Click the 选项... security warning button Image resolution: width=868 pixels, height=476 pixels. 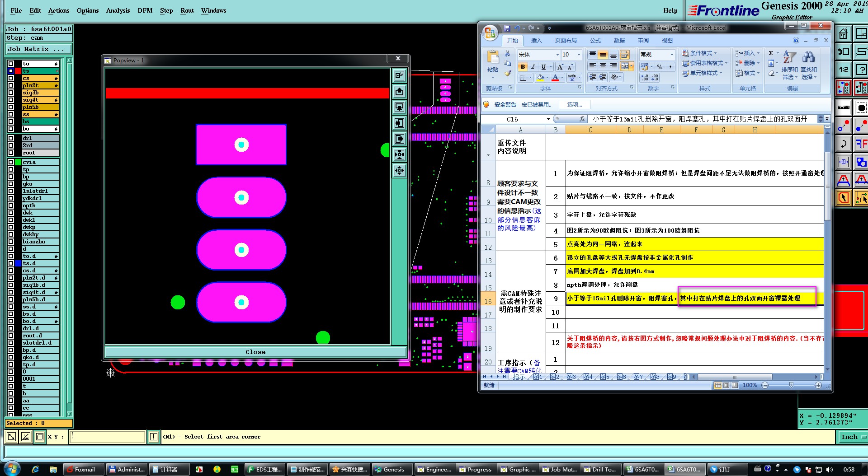pyautogui.click(x=575, y=105)
